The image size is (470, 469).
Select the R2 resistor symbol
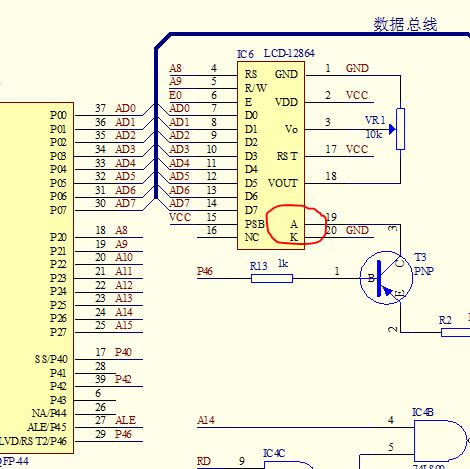point(455,332)
